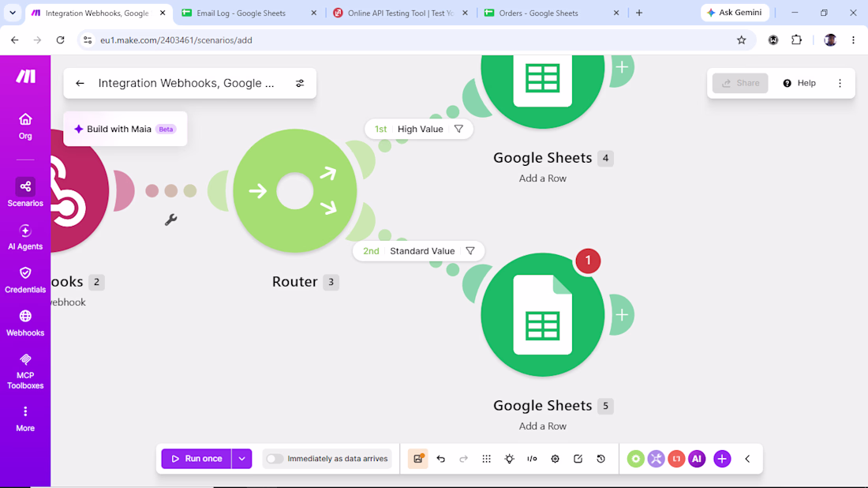The width and height of the screenshot is (868, 488).
Task: Open the Chrome three-dot menu
Action: pyautogui.click(x=853, y=40)
